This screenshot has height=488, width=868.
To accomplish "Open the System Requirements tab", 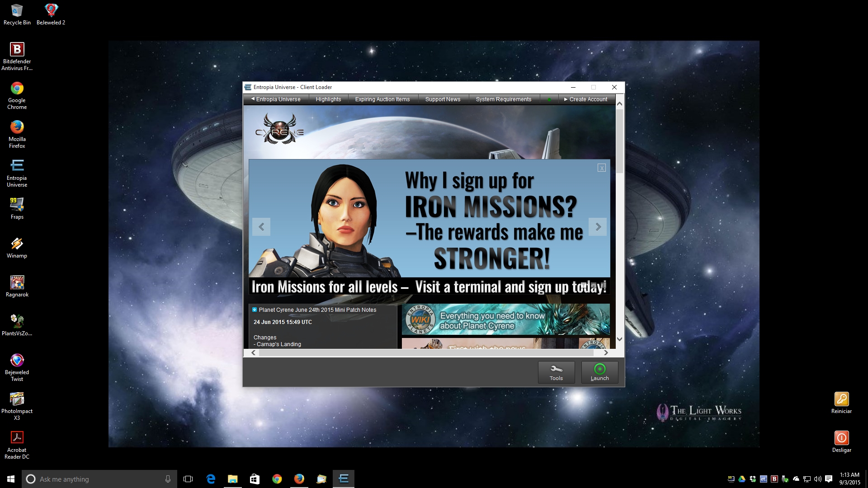I will click(x=504, y=99).
